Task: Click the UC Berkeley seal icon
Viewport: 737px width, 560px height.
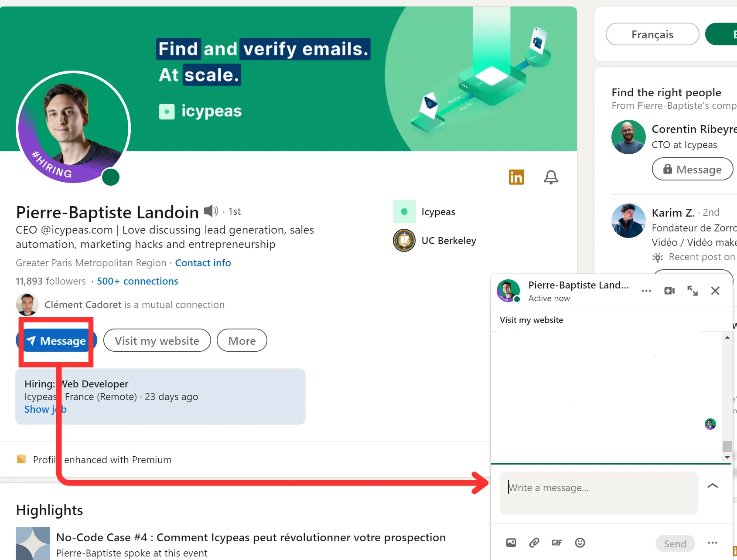Action: (x=404, y=241)
